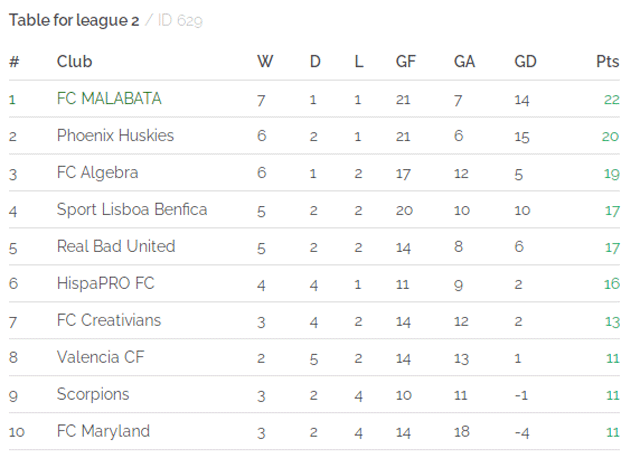Open the FC MALABATA club link
The width and height of the screenshot is (640, 458).
tap(109, 99)
